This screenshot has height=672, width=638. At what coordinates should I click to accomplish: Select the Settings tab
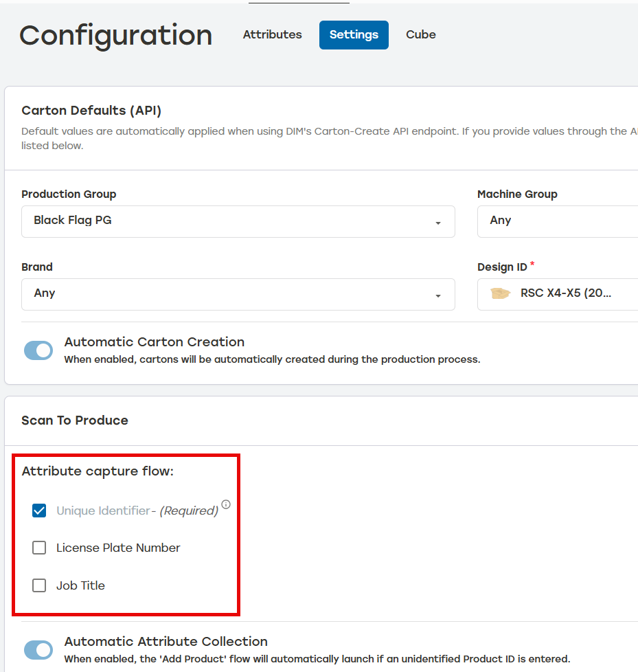354,35
